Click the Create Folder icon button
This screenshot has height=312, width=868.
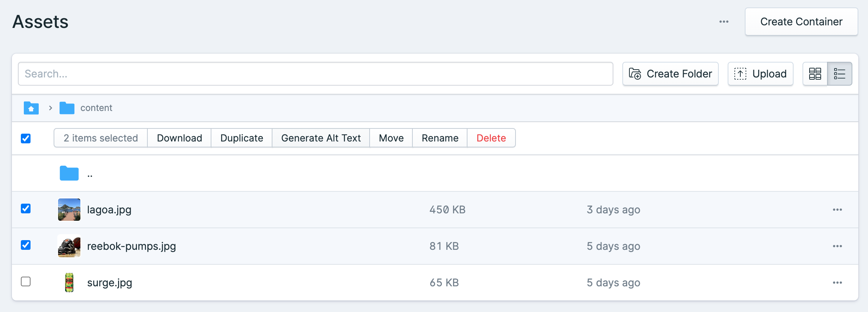[670, 74]
